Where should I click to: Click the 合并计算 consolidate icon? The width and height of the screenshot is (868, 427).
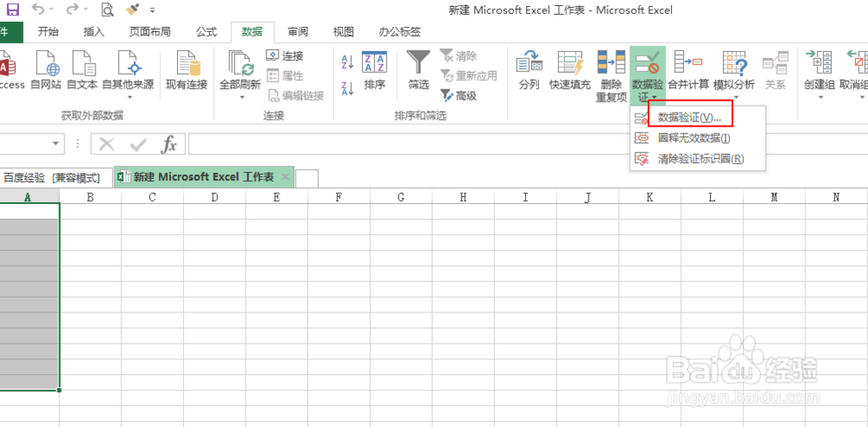tap(688, 70)
